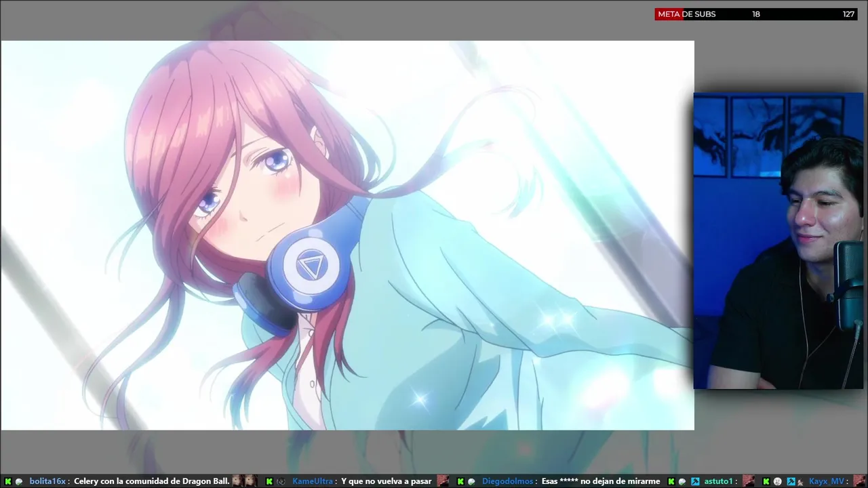The image size is (868, 488).
Task: Click the username astuto1 in chat ticker
Action: pyautogui.click(x=718, y=481)
